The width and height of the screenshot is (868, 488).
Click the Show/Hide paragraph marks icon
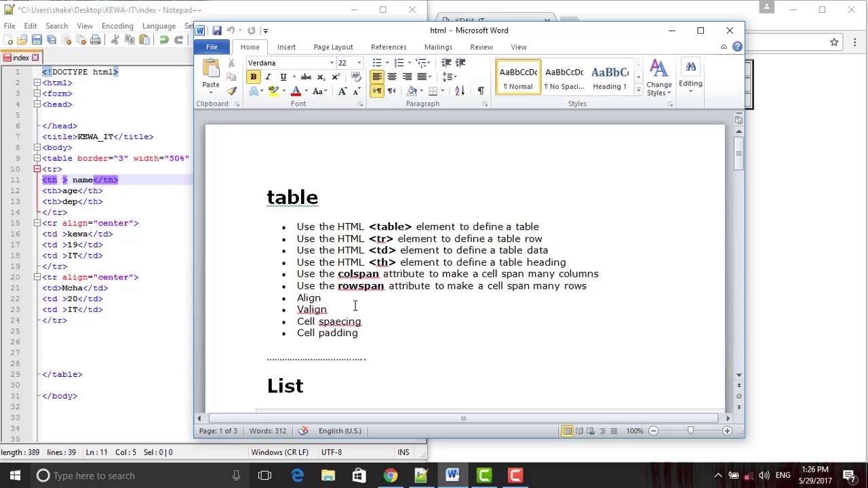click(481, 91)
